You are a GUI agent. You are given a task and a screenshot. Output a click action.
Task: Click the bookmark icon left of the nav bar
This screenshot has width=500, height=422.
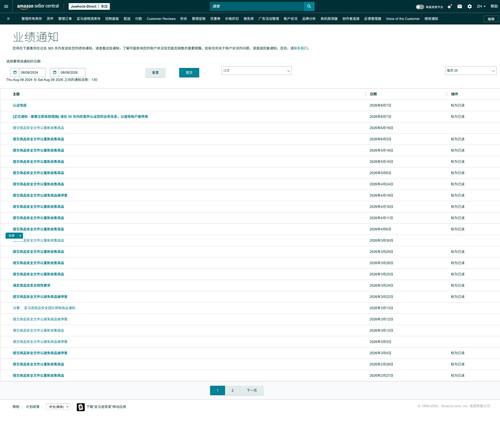pyautogui.click(x=8, y=19)
